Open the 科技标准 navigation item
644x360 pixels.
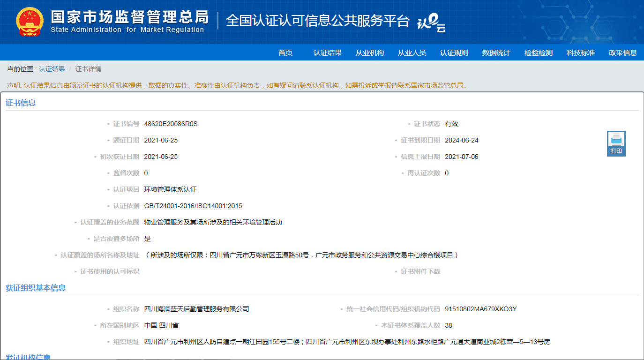(x=581, y=53)
